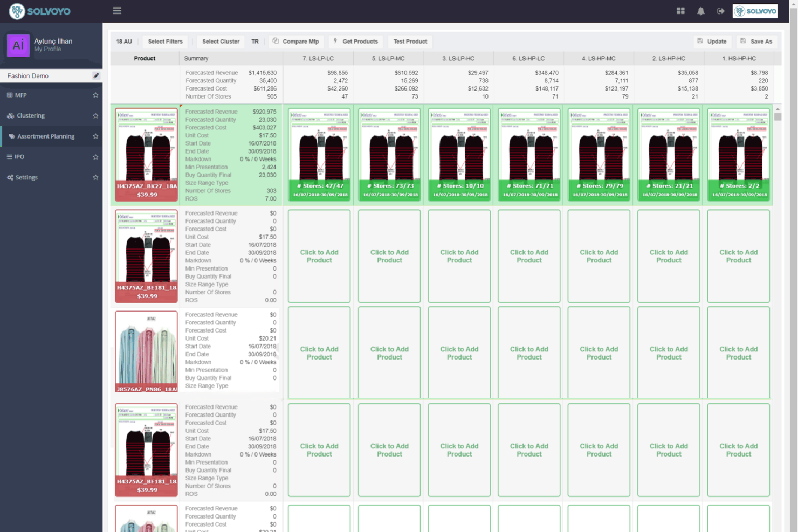
Task: Click the 7. LS-LP-LC column header
Action: point(318,58)
